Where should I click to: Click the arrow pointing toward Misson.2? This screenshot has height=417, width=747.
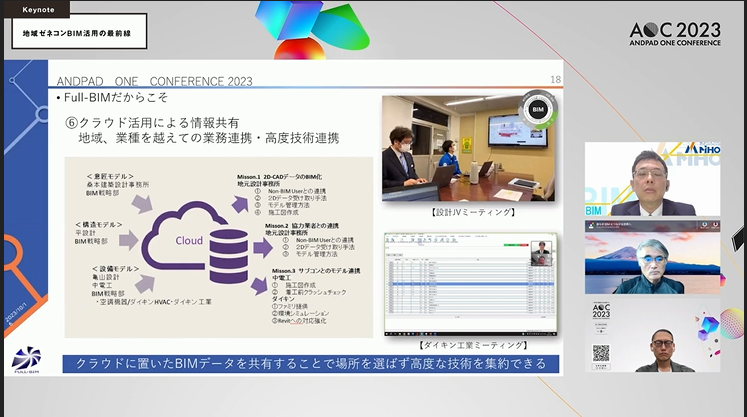pos(262,248)
